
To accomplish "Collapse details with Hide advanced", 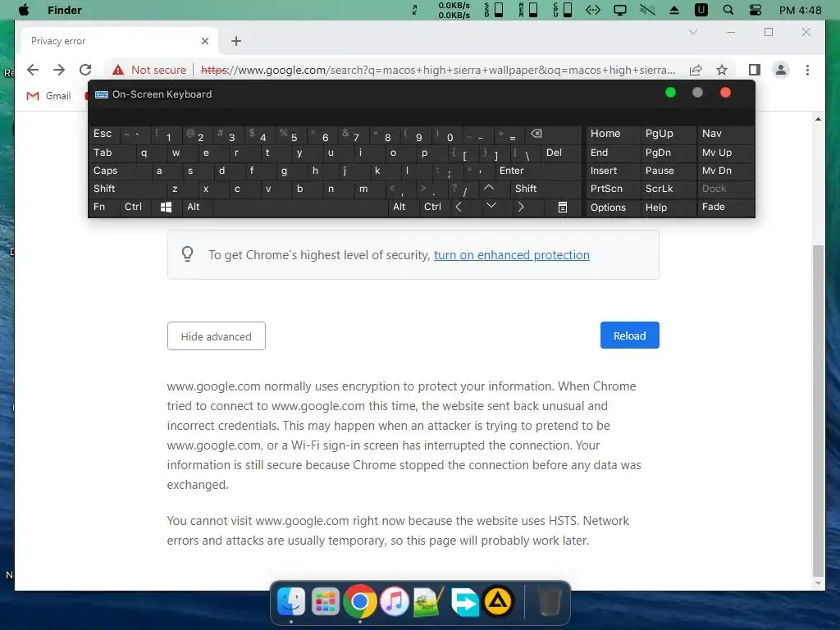I will coord(217,336).
